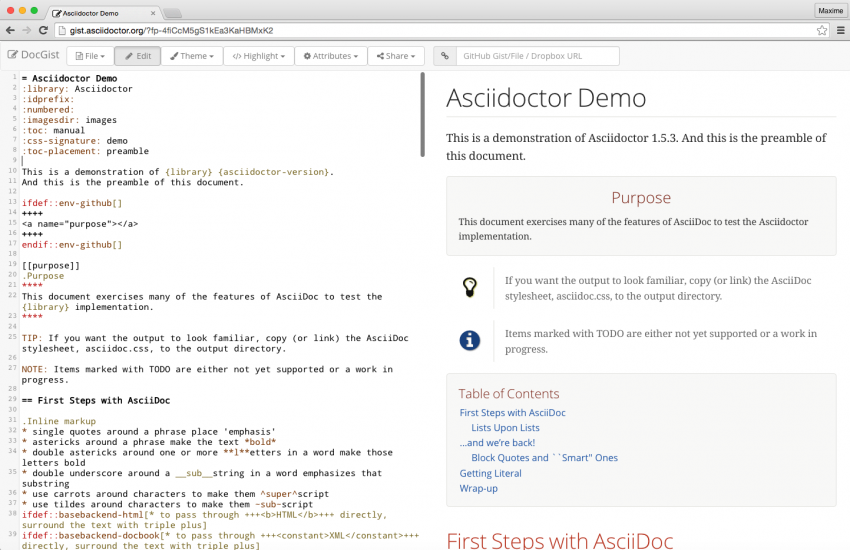Viewport: 850px width, 550px height.
Task: Toggle the Edit button
Action: tap(138, 56)
